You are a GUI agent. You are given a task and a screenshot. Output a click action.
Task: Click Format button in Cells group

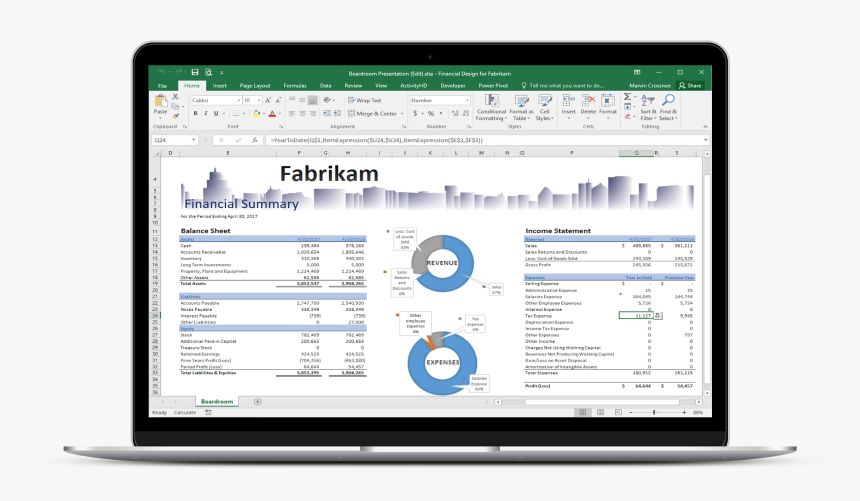click(x=608, y=106)
